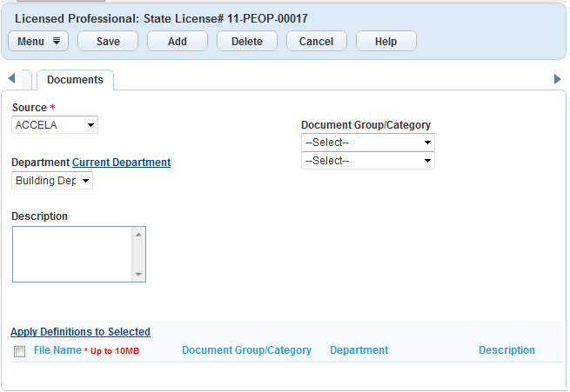Expand the Source dropdown showing ACCELA

tap(55, 125)
